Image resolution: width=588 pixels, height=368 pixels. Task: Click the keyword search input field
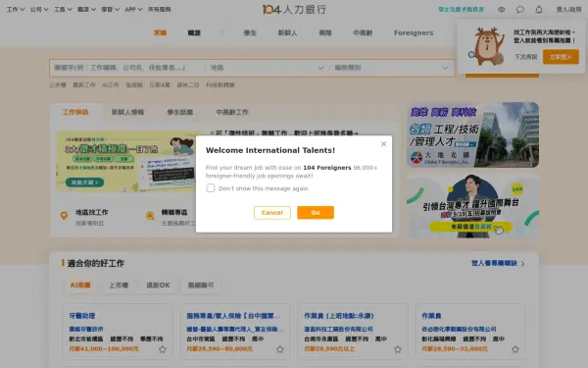click(127, 68)
